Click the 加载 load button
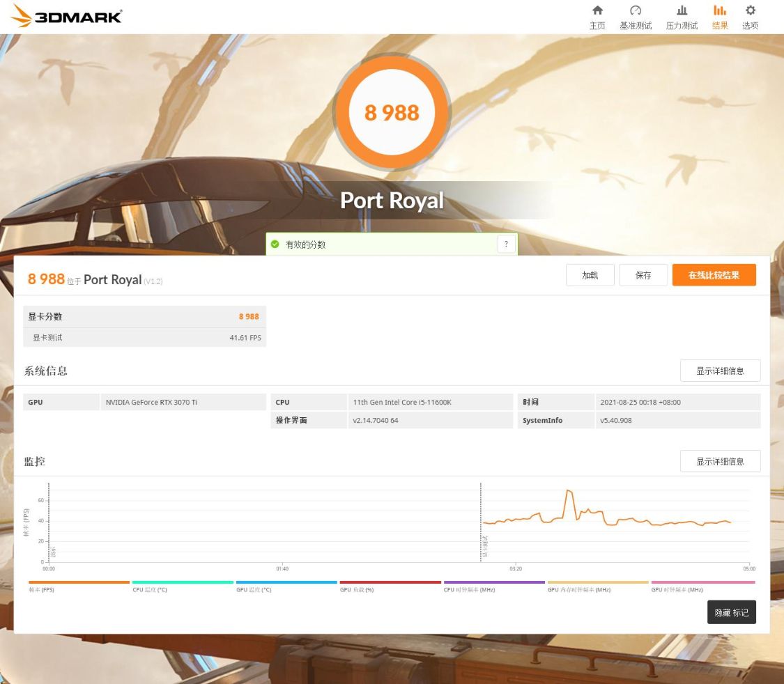 click(x=590, y=275)
